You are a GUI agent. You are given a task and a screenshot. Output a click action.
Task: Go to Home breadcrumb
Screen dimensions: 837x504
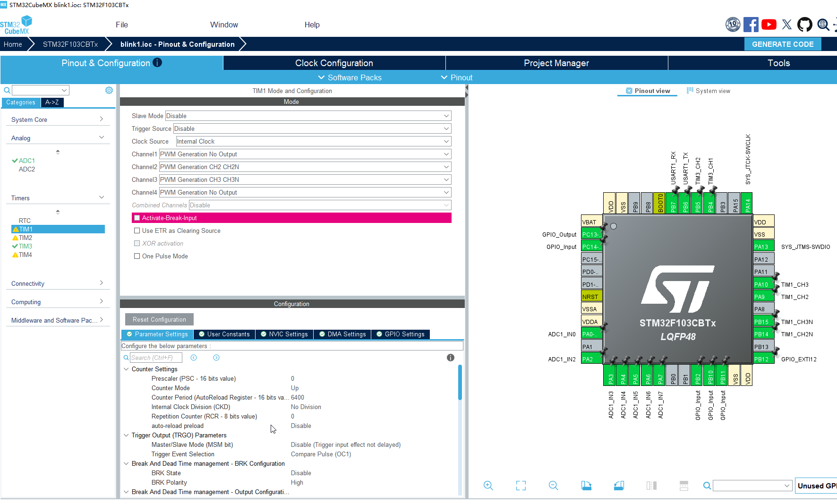click(x=13, y=44)
